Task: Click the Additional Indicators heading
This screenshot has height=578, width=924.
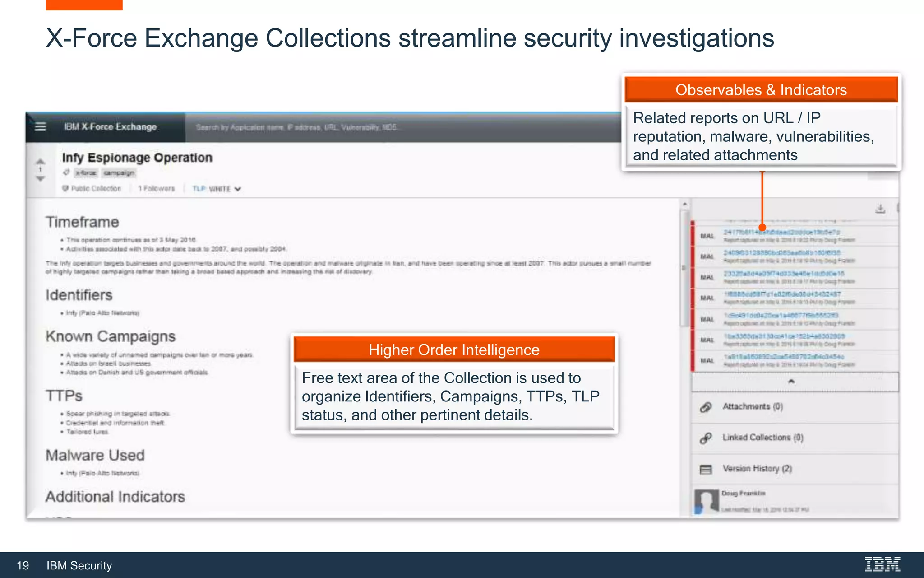Action: [x=115, y=497]
